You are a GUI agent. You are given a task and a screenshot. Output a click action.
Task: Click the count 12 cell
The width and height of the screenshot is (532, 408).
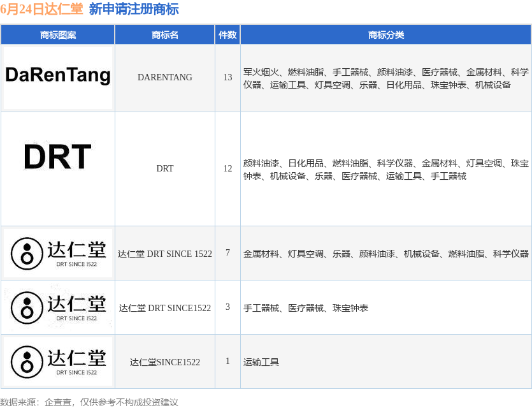(227, 168)
